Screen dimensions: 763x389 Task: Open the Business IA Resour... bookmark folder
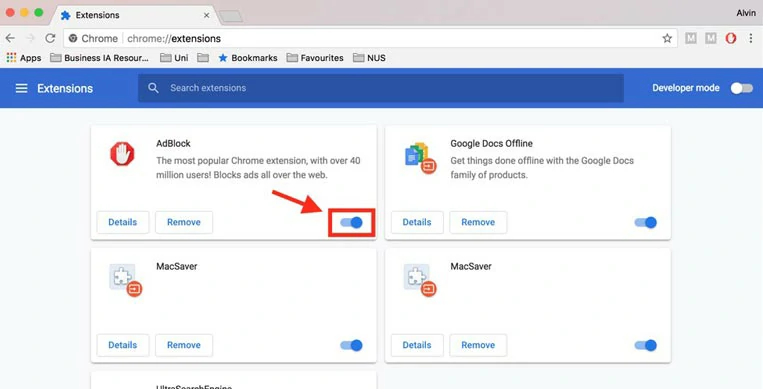pyautogui.click(x=100, y=57)
